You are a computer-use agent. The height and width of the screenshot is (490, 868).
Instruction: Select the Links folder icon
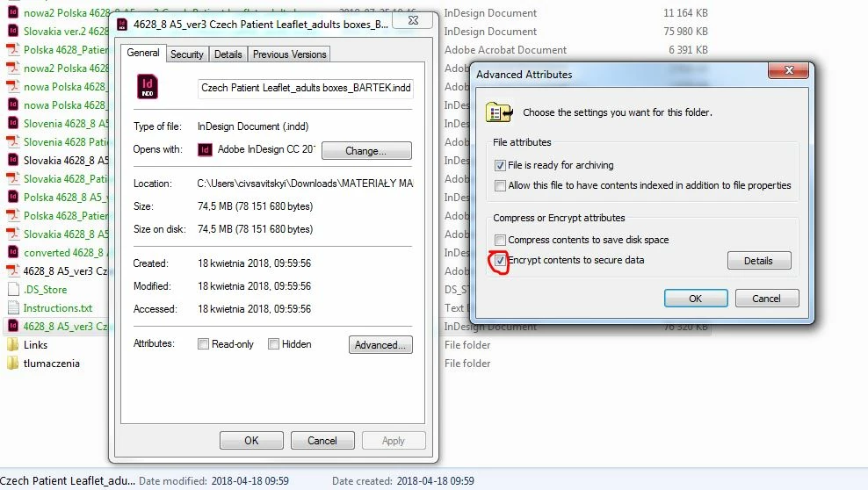tap(12, 345)
